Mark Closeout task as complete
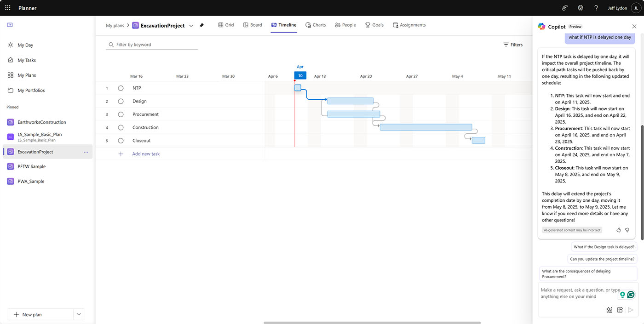The height and width of the screenshot is (324, 644). [x=121, y=141]
